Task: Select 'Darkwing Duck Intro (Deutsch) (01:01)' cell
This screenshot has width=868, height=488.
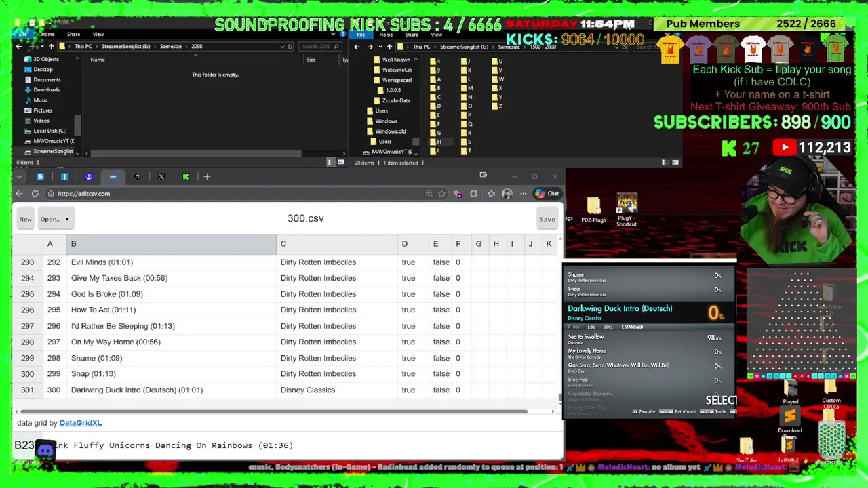Action: (172, 390)
